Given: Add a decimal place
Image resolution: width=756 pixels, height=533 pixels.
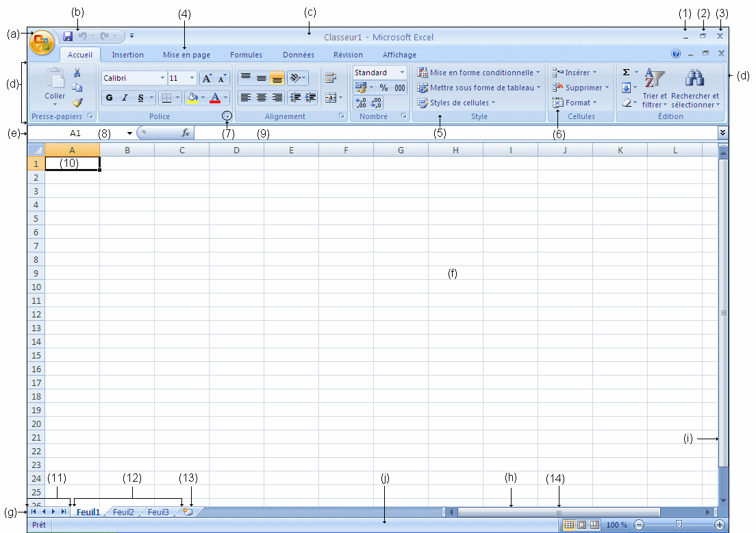Looking at the screenshot, I should (361, 103).
